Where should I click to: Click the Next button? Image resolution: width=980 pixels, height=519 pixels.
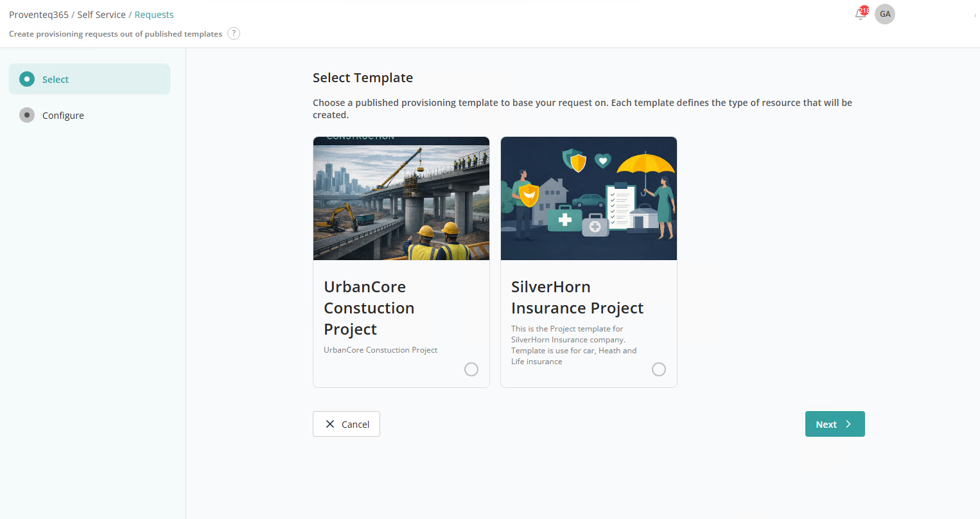835,424
